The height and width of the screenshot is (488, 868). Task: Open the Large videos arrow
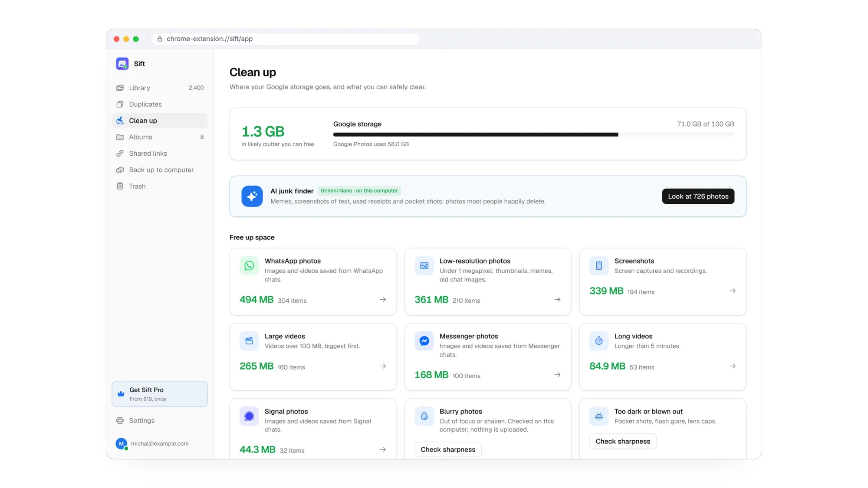click(383, 367)
